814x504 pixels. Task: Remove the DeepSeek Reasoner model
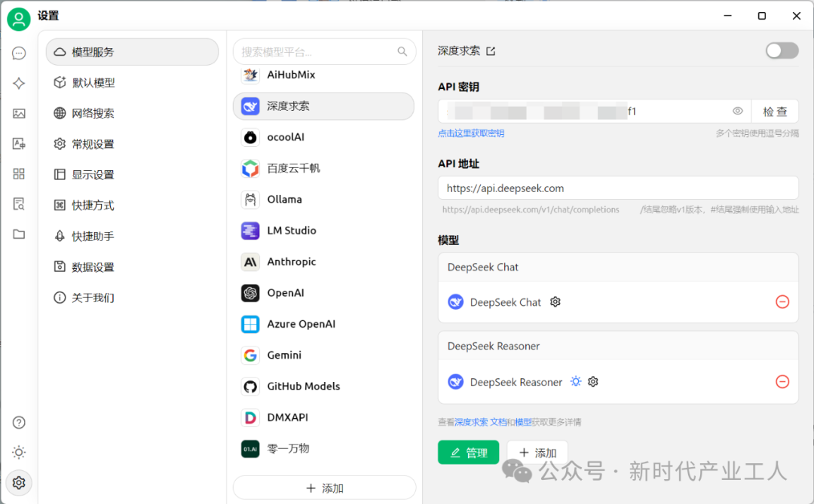782,381
